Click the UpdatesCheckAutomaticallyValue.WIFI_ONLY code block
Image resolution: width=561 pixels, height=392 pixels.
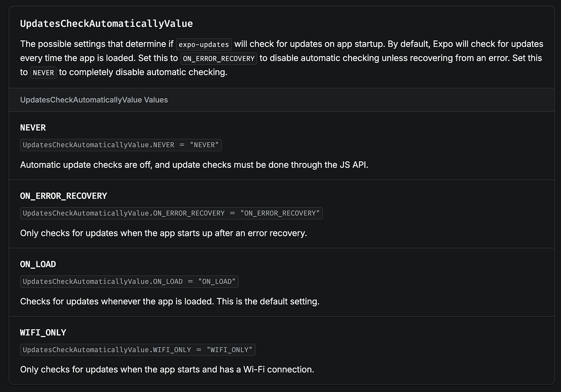138,350
